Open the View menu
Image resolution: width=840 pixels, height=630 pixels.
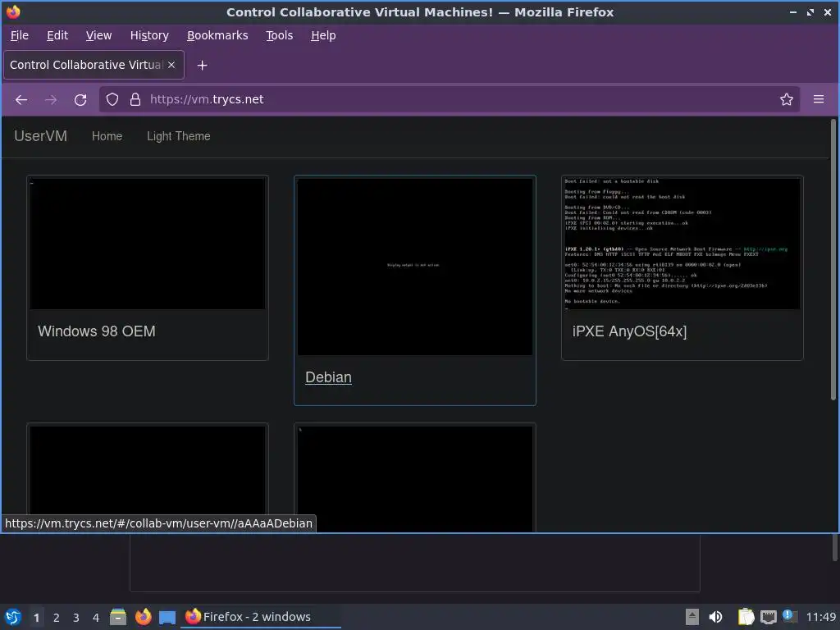98,35
